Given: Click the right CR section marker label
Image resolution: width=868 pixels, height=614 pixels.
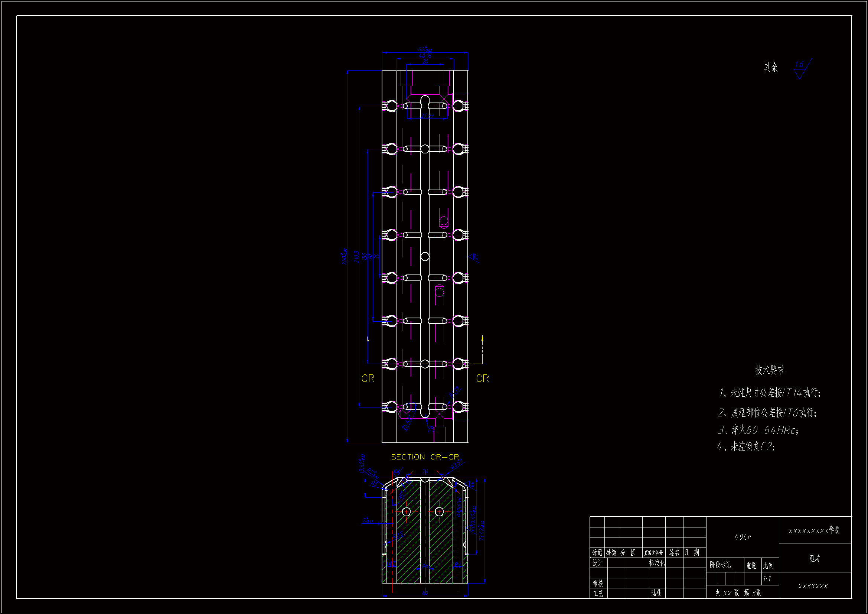Looking at the screenshot, I should (482, 378).
